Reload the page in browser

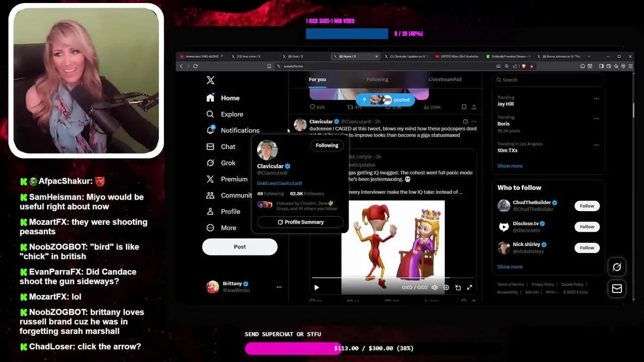[195, 66]
